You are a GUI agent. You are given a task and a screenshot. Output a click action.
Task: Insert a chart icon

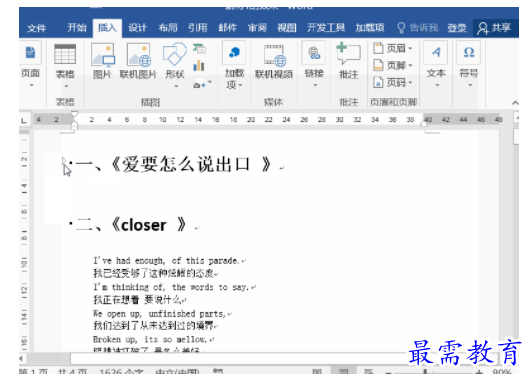[x=199, y=66]
